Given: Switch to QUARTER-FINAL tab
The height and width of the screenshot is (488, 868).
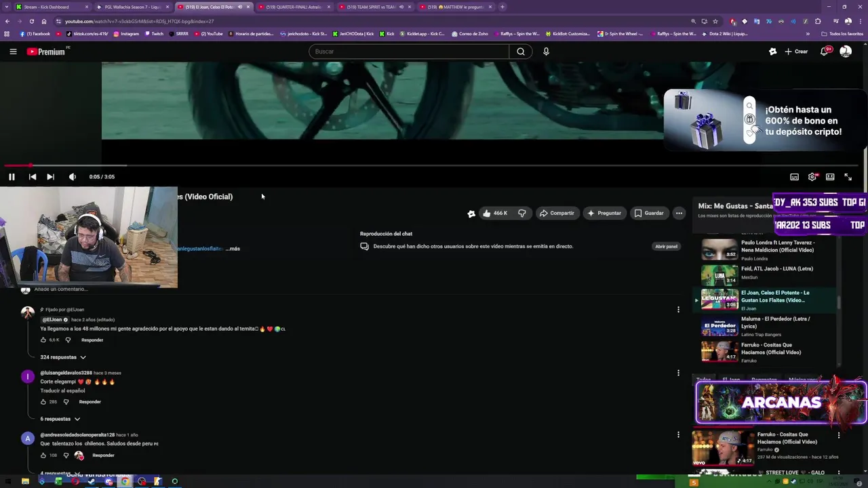Looking at the screenshot, I should [x=294, y=7].
